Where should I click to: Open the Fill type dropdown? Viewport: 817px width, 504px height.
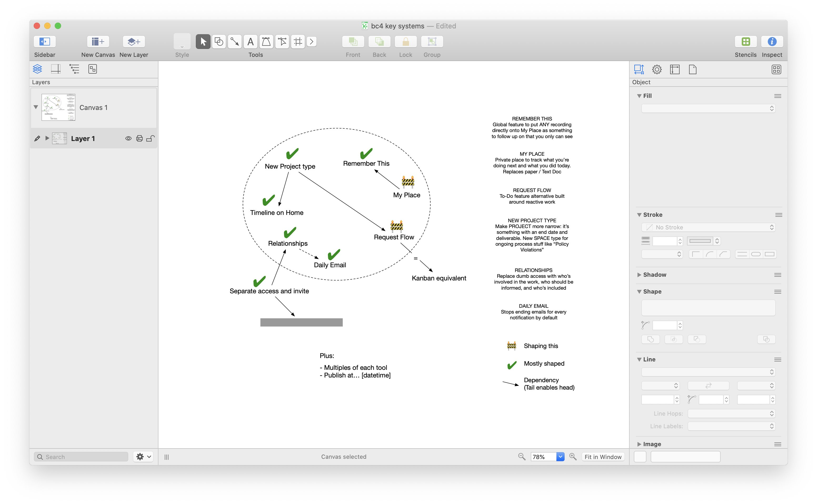tap(708, 108)
